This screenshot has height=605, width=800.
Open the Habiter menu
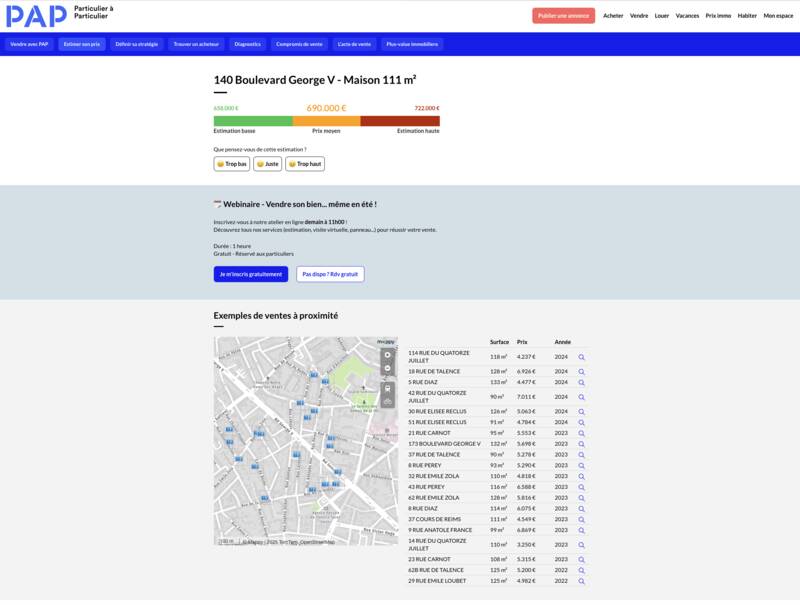(747, 16)
